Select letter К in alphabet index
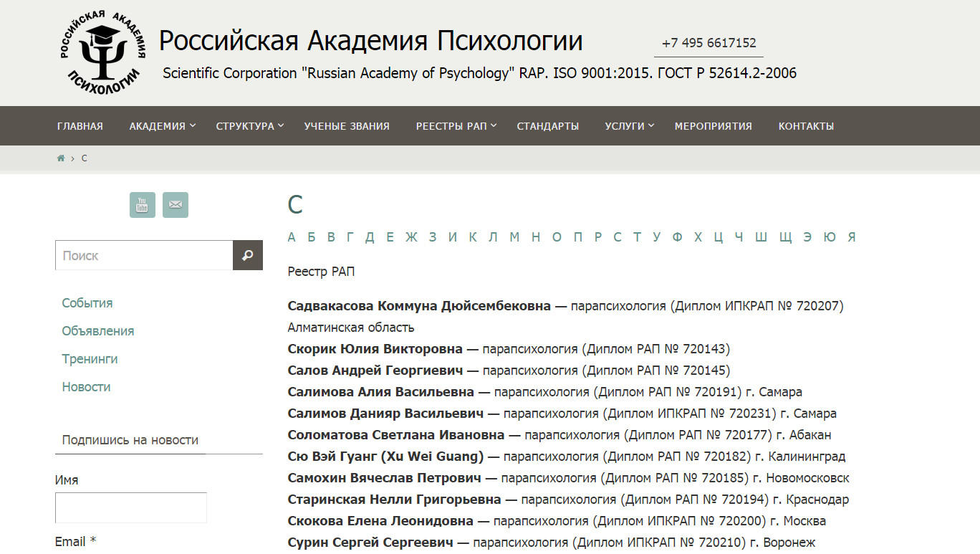This screenshot has height=554, width=980. point(473,237)
